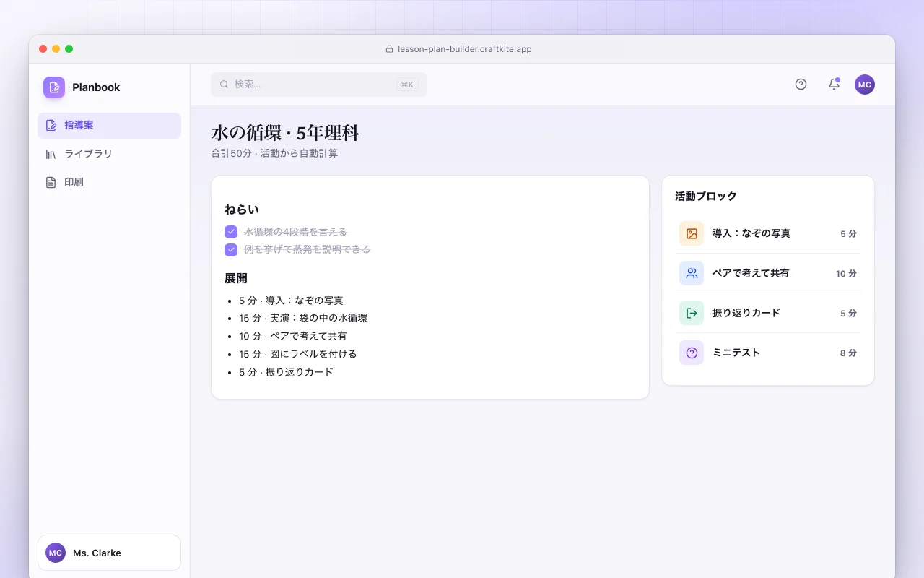Focus the 検索 search field
This screenshot has width=924, height=578.
pyautogui.click(x=319, y=85)
